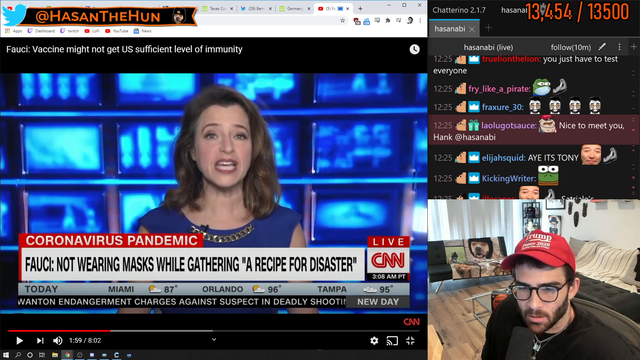Exit full screen mode in player
Image resolution: width=640 pixels, height=360 pixels.
coord(410,340)
